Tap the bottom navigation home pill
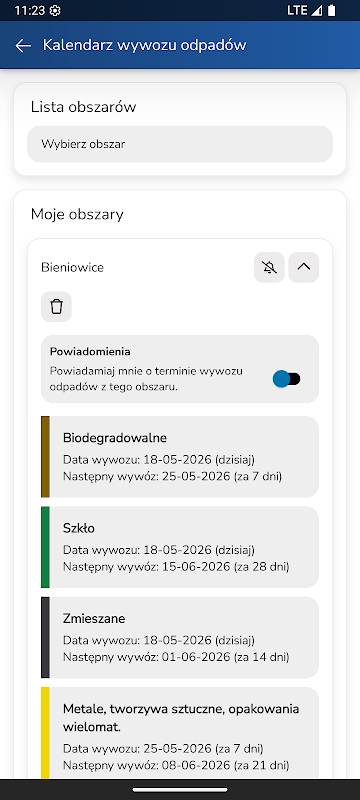This screenshot has height=800, width=360. coord(180,790)
